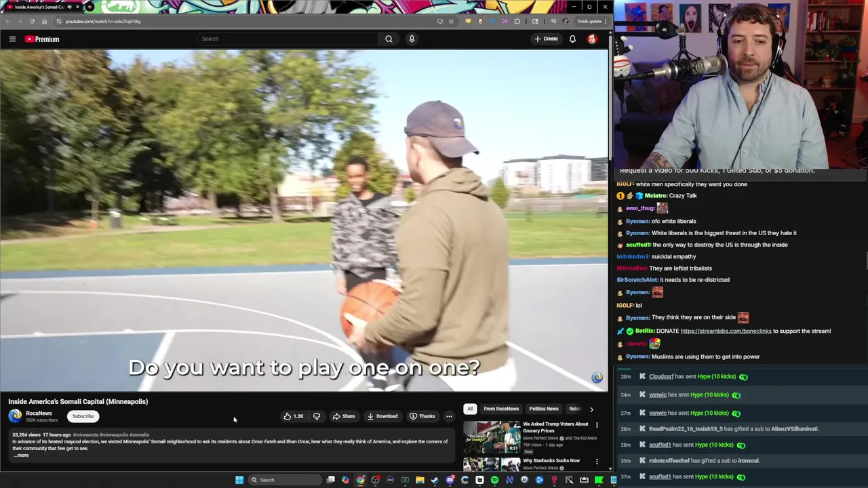This screenshot has height=488, width=868.
Task: Click robotcoffeechef username in gift feed
Action: point(669,461)
